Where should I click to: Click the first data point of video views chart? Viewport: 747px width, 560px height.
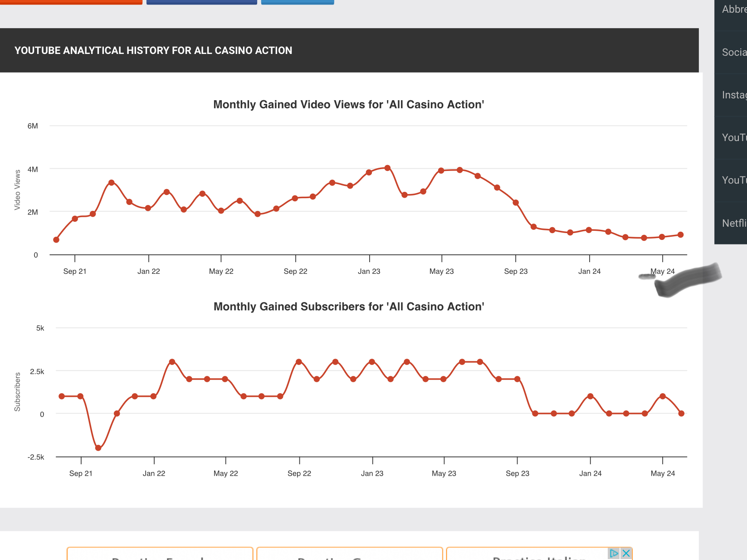pyautogui.click(x=56, y=240)
